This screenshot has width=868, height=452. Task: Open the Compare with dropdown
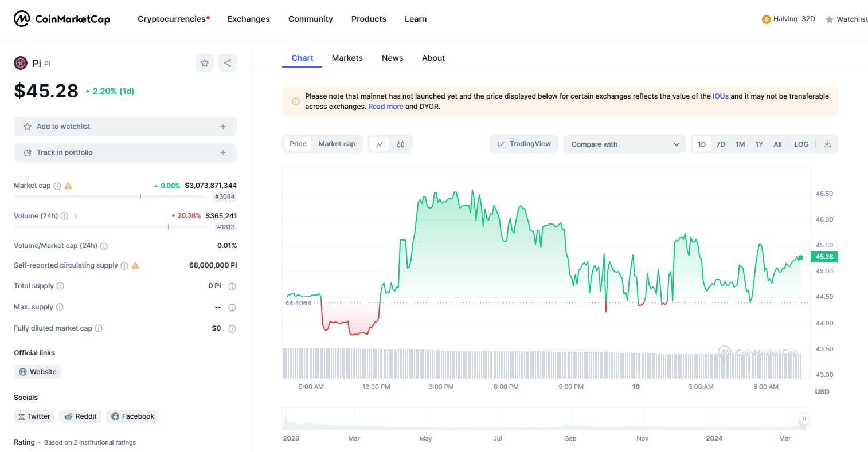click(624, 144)
